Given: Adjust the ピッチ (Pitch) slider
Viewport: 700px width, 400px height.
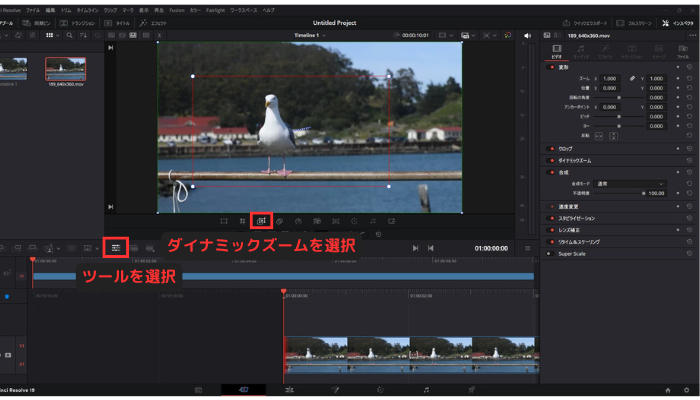Looking at the screenshot, I should 618,117.
